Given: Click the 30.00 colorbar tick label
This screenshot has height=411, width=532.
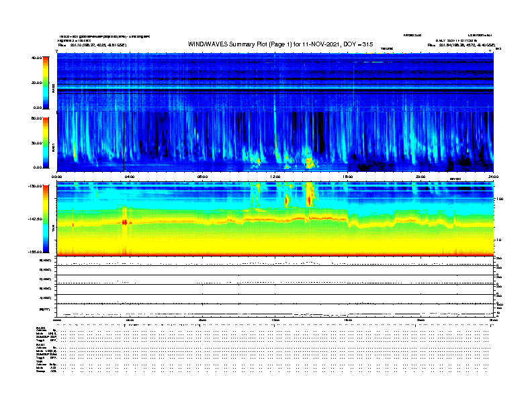Looking at the screenshot, I should click(x=37, y=143).
